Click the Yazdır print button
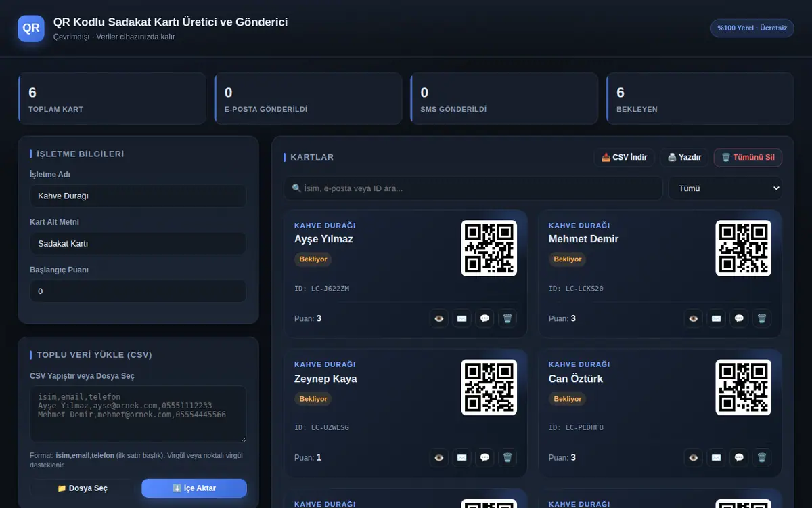 coord(684,157)
